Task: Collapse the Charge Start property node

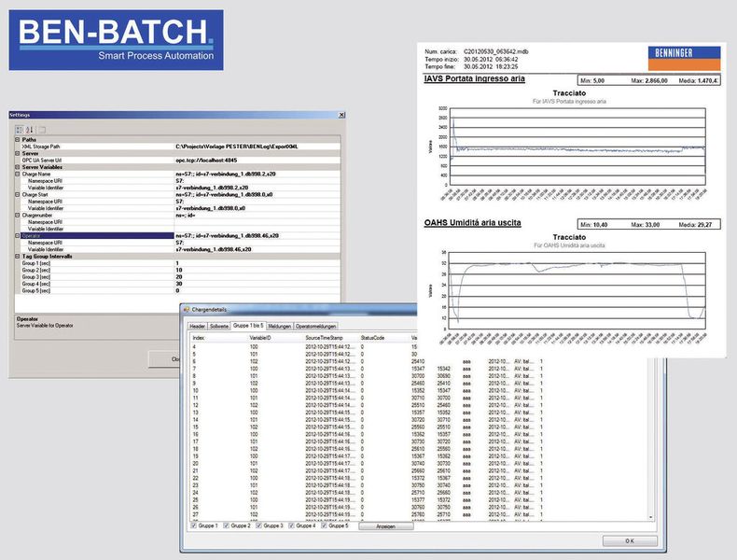Action: tap(18, 194)
